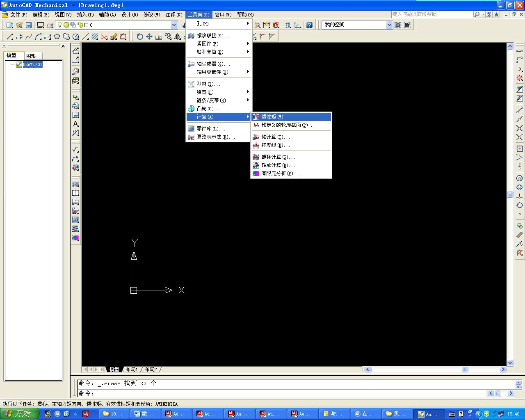The image size is (525, 420).
Task: Choose 零件库 menu entry
Action: pos(219,129)
